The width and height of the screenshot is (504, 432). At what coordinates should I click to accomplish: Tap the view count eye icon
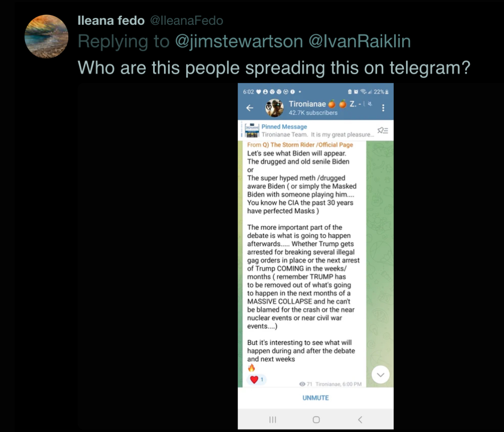click(302, 384)
